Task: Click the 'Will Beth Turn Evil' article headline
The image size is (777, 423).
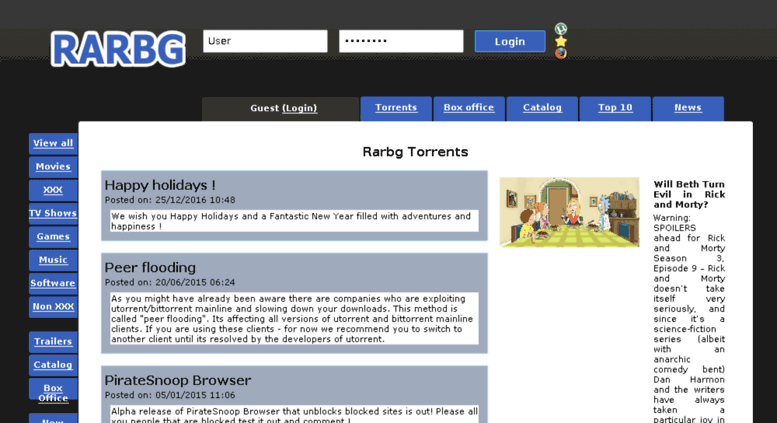Action: click(689, 195)
